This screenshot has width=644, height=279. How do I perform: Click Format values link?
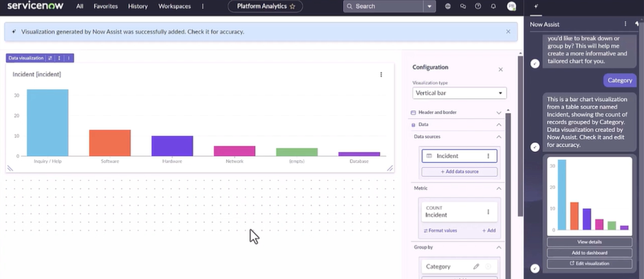440,230
